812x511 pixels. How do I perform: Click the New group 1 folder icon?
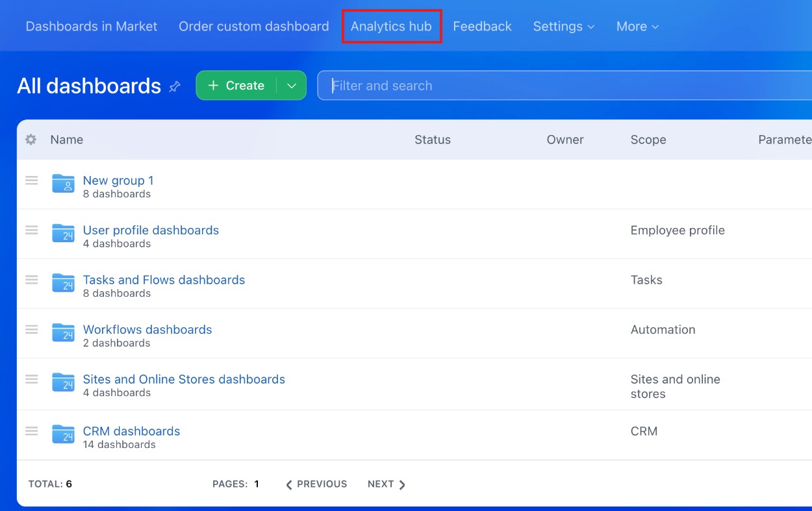click(x=63, y=184)
